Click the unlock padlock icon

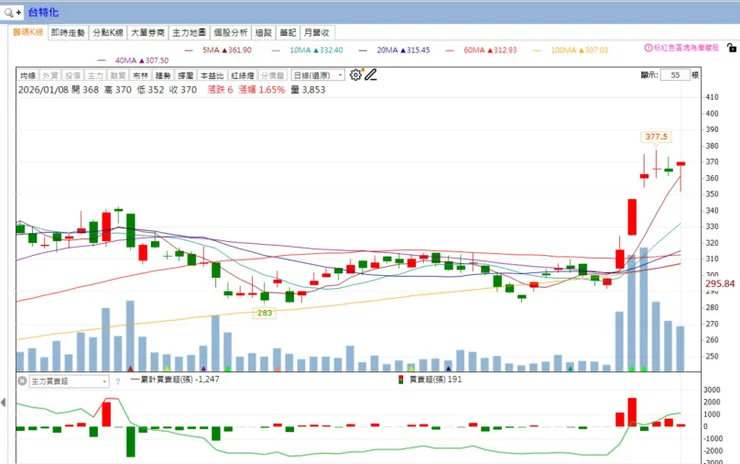pyautogui.click(x=731, y=48)
